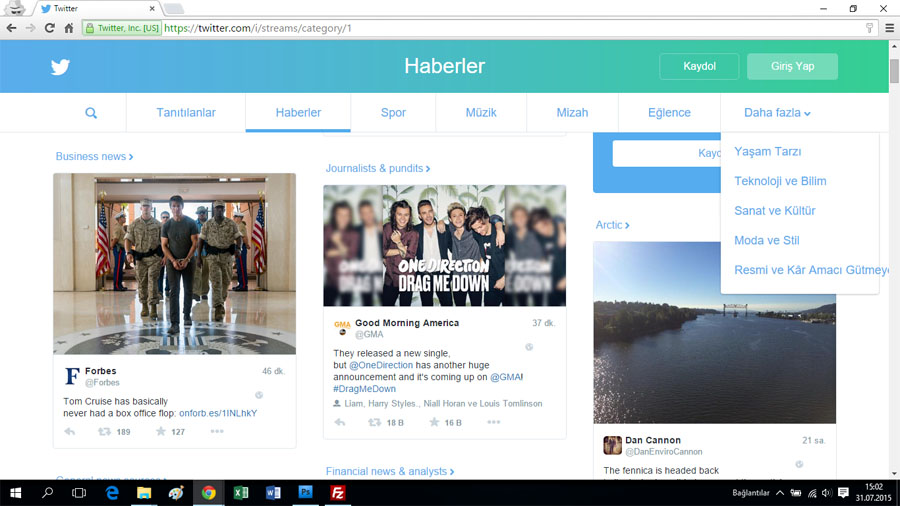The image size is (900, 506).
Task: Switch to the Tanıtılanlar tab
Action: (186, 113)
